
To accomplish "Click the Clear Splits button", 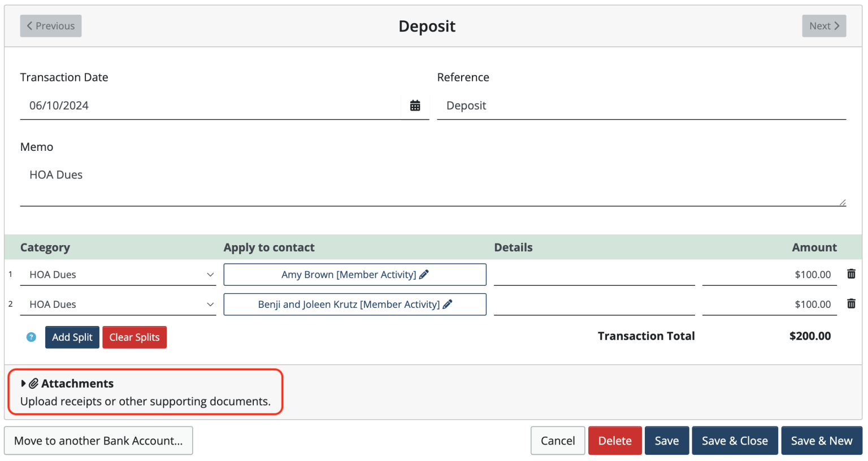I will coord(134,337).
